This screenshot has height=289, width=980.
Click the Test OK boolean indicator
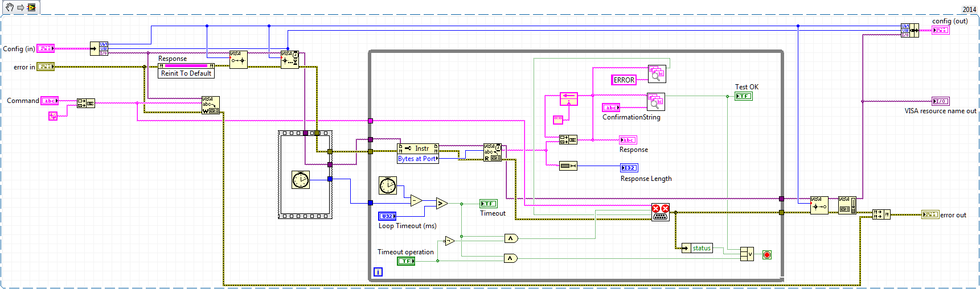pyautogui.click(x=744, y=96)
